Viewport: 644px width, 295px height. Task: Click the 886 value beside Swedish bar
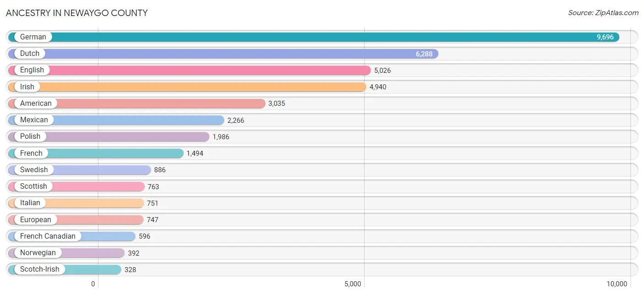[160, 170]
